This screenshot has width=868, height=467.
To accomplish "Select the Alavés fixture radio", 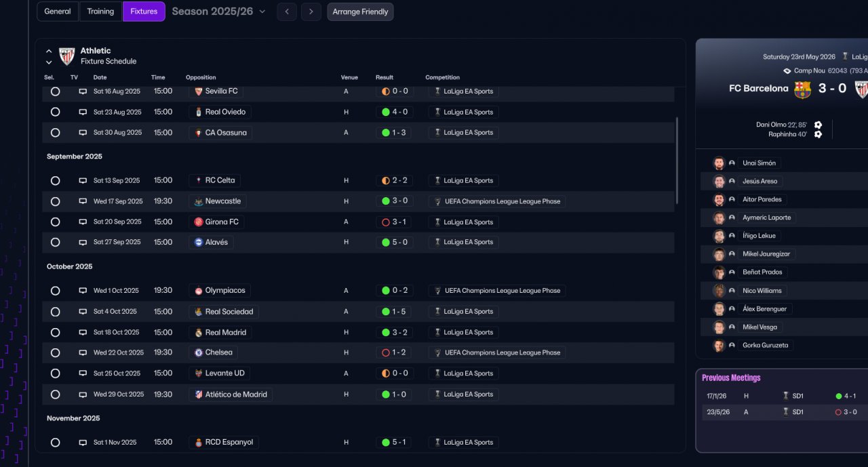I will 55,242.
